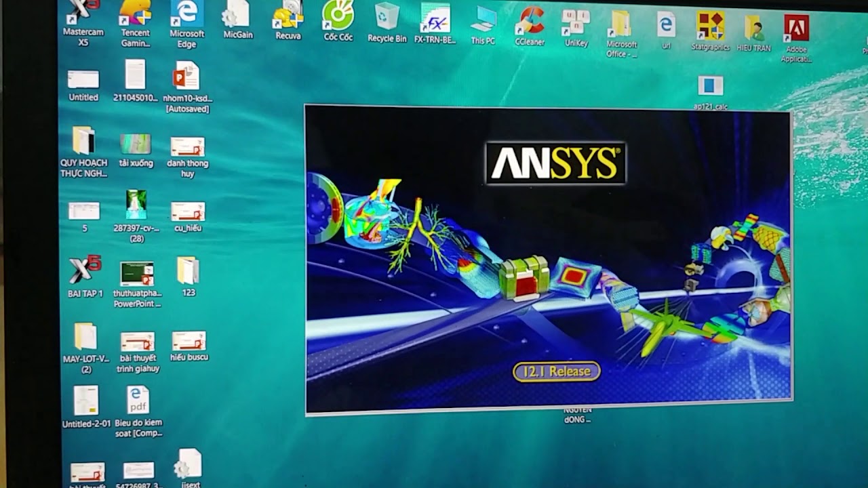
Task: Open the HIEU TRAN folder
Action: click(x=753, y=34)
